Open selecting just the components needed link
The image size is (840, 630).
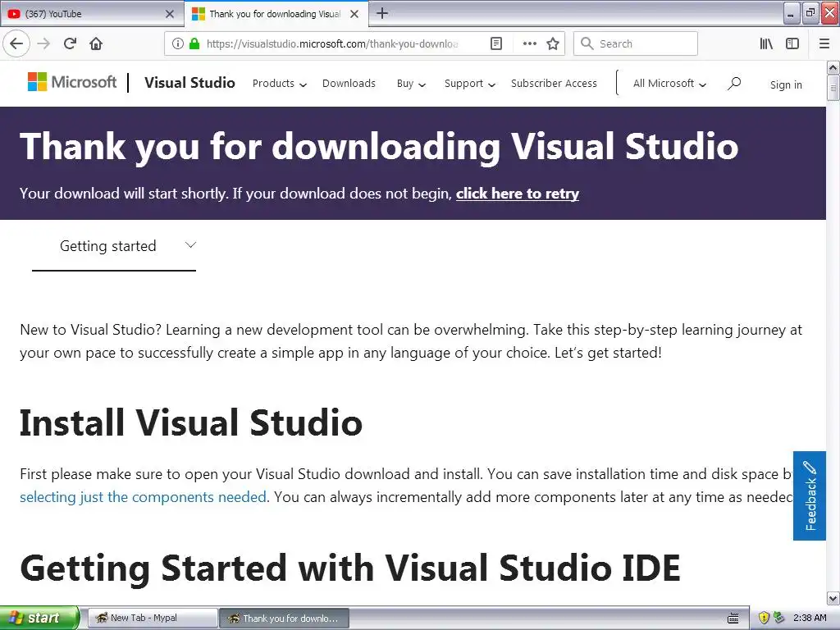click(143, 497)
